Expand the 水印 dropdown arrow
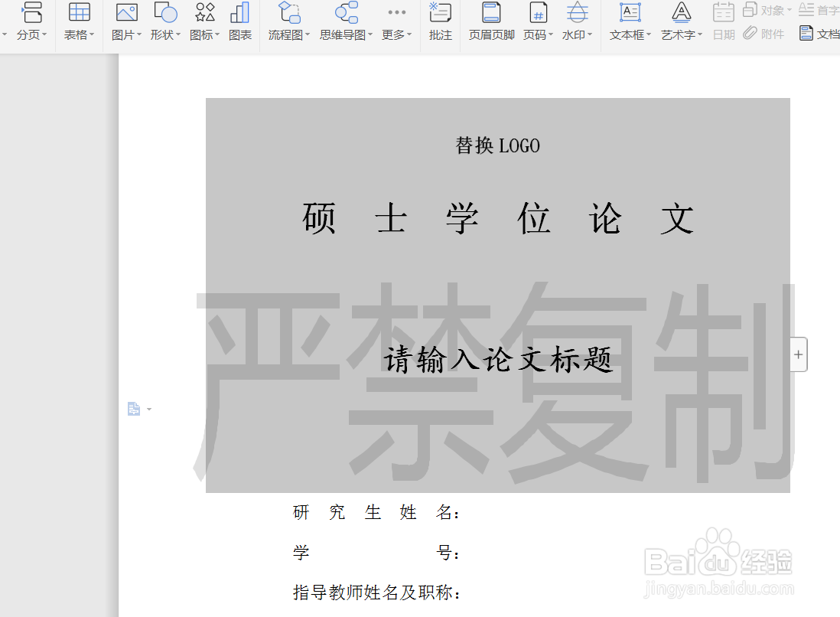 coord(590,34)
